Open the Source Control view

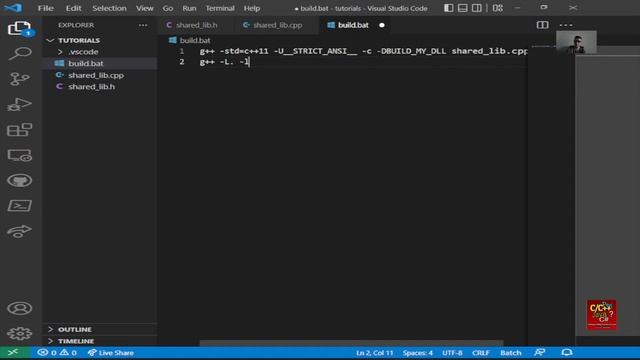[x=19, y=79]
